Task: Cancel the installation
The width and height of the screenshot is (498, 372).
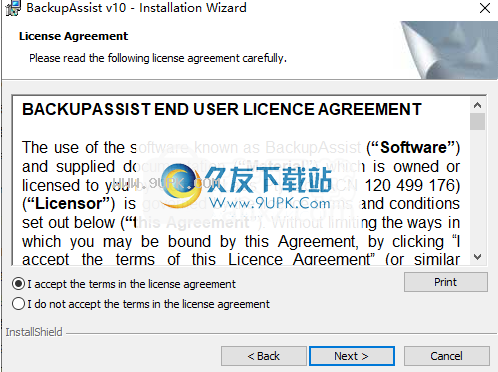Action: [447, 356]
